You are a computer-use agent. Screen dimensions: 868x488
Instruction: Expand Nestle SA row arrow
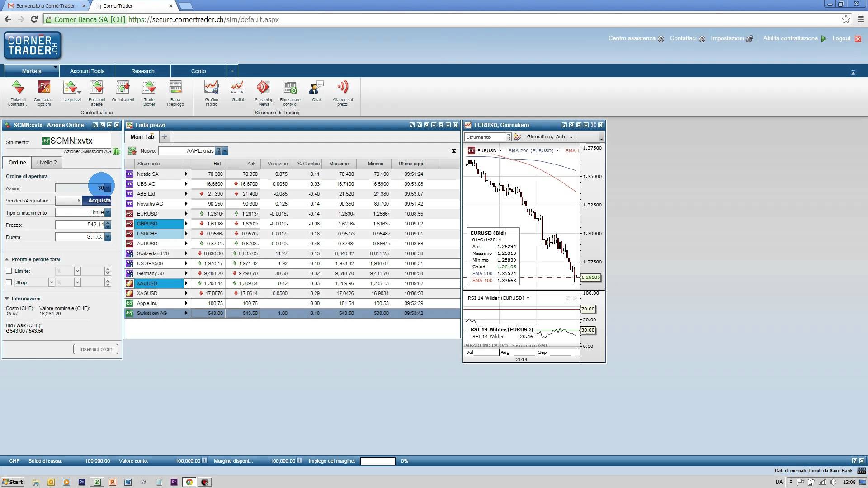coord(186,174)
